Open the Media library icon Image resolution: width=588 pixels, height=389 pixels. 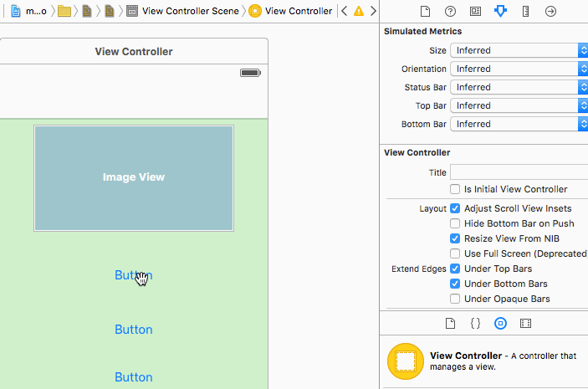pos(525,323)
